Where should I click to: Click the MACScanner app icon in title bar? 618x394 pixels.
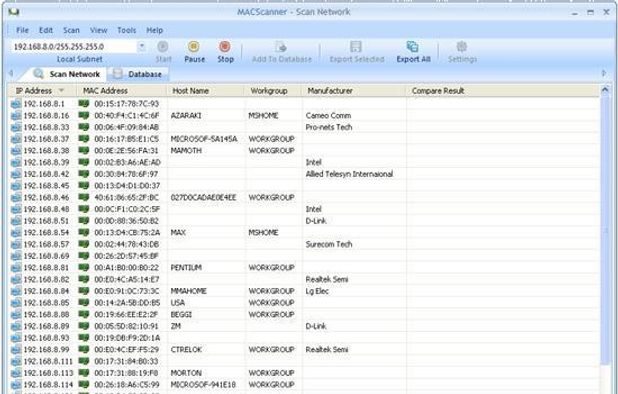click(x=14, y=12)
